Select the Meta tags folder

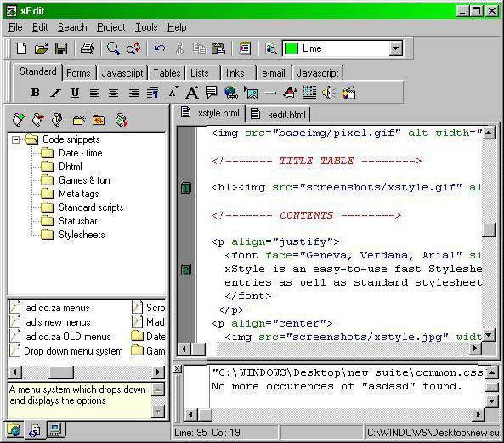pos(79,194)
